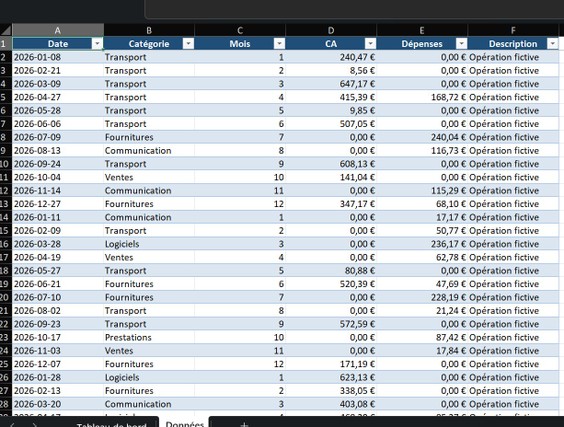
Task: Open the Catégorie filter dropdown arrow
Action: (188, 44)
